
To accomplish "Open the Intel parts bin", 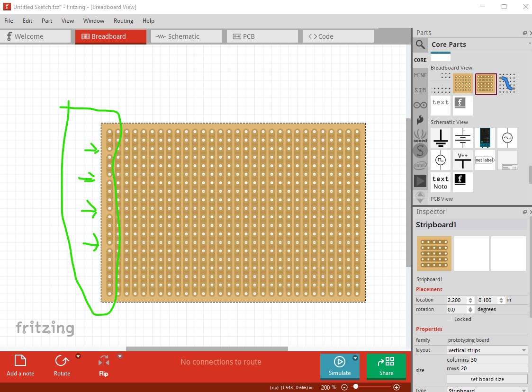I will click(420, 166).
